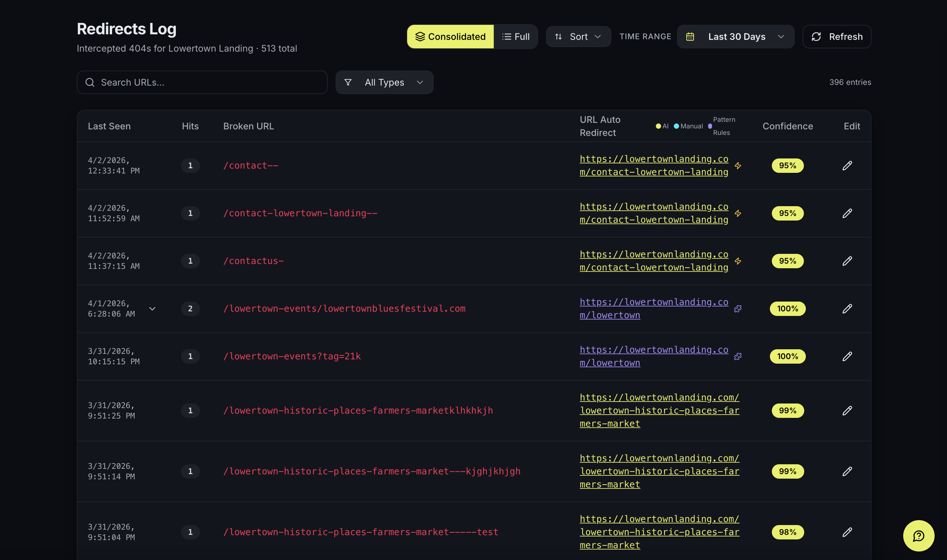
Task: Click pattern rule puzzle icon for lowertownbluesfestival row
Action: click(x=738, y=309)
